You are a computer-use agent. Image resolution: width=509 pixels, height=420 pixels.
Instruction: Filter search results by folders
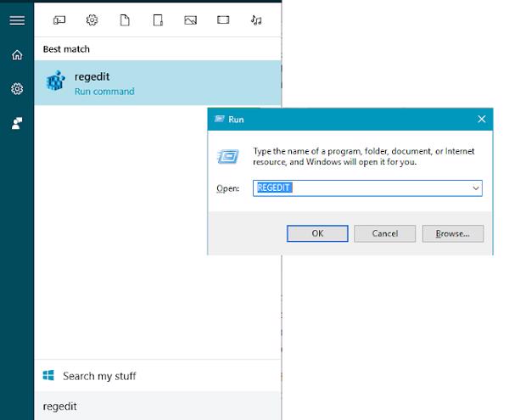tap(158, 20)
